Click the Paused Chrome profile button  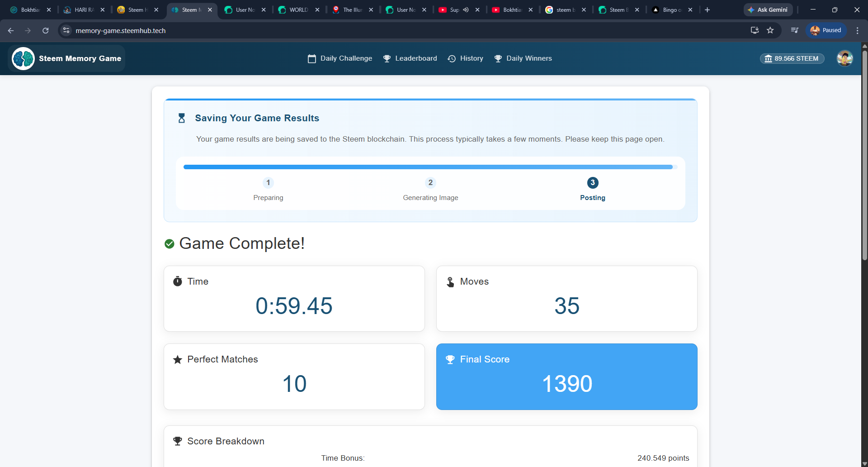tap(826, 30)
